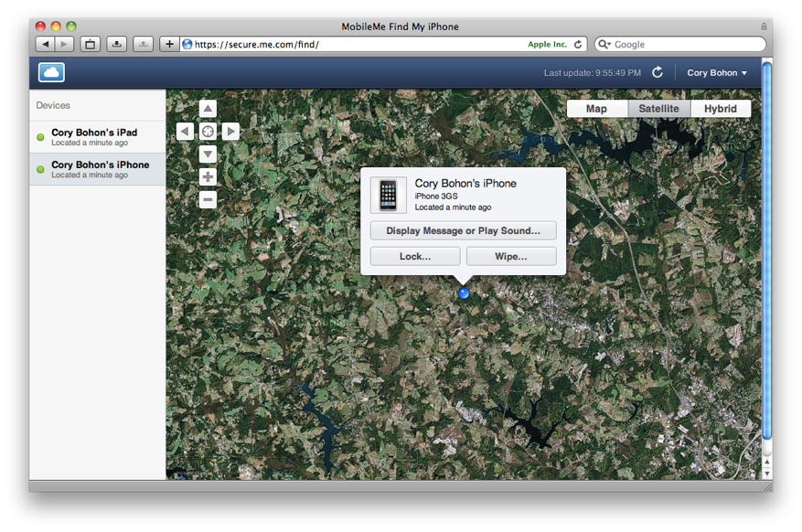Click the Wipe... button
The image size is (802, 532).
pos(511,256)
